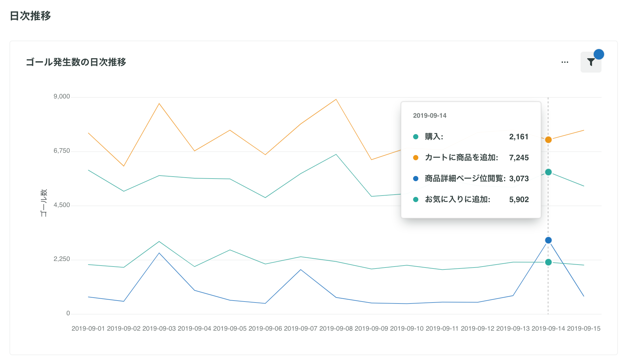Click the カートに商品を追加 tooltip label

(461, 158)
